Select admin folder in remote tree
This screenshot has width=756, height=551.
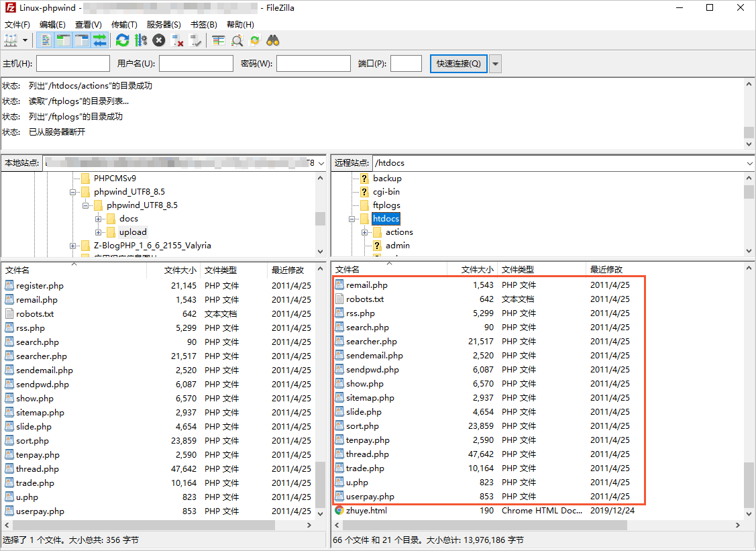[x=397, y=246]
